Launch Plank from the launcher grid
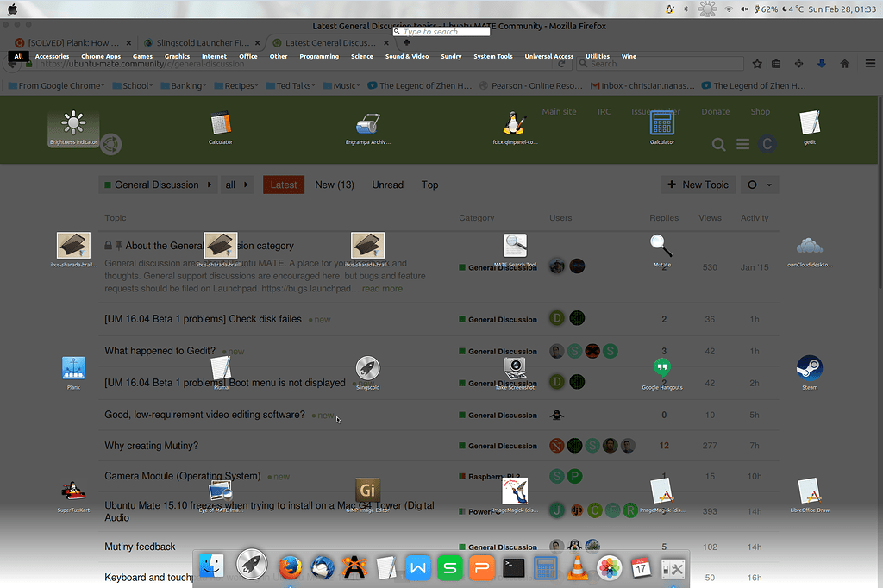 pyautogui.click(x=73, y=369)
